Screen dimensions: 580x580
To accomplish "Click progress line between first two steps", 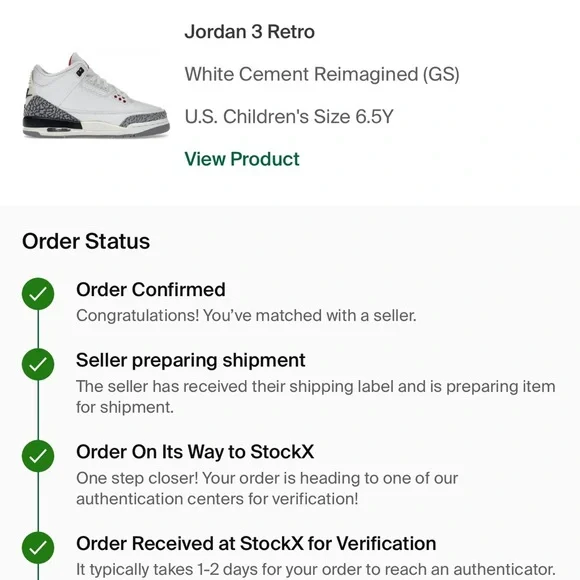I will 38,329.
